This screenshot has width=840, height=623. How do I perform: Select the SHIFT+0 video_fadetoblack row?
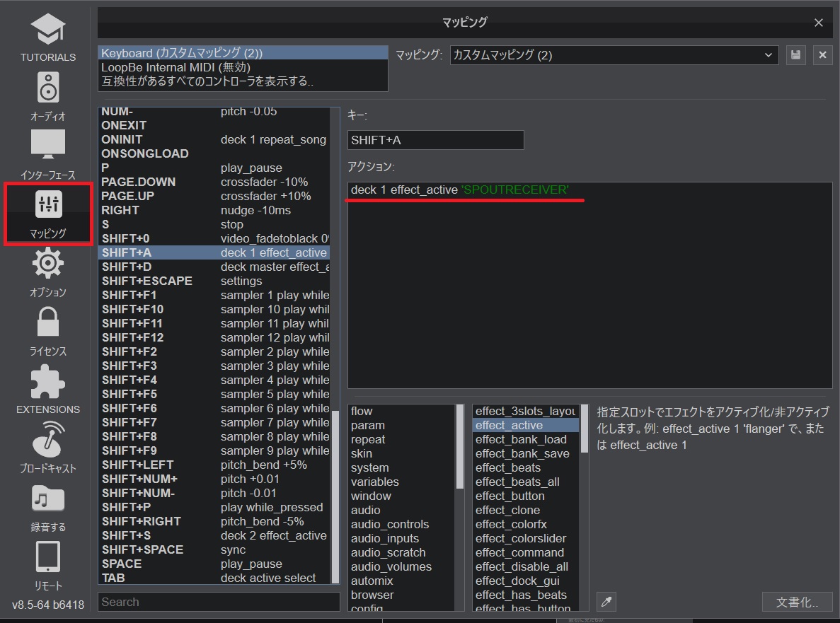[214, 238]
